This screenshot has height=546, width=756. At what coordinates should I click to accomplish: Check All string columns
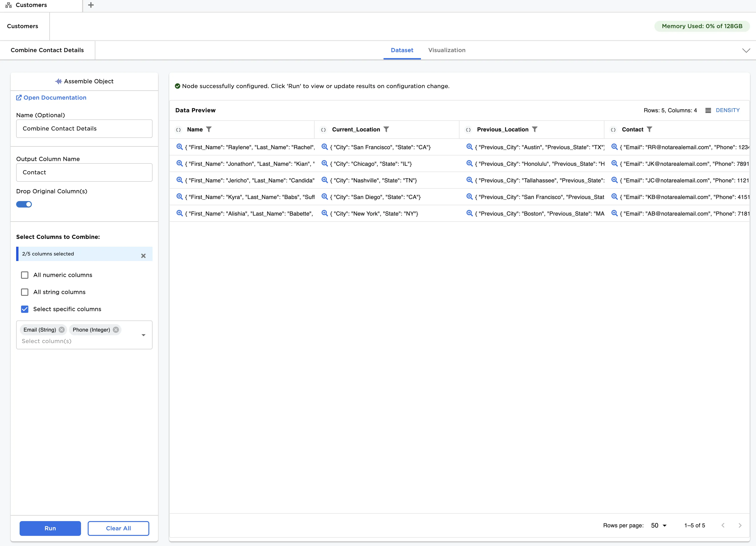pos(25,292)
